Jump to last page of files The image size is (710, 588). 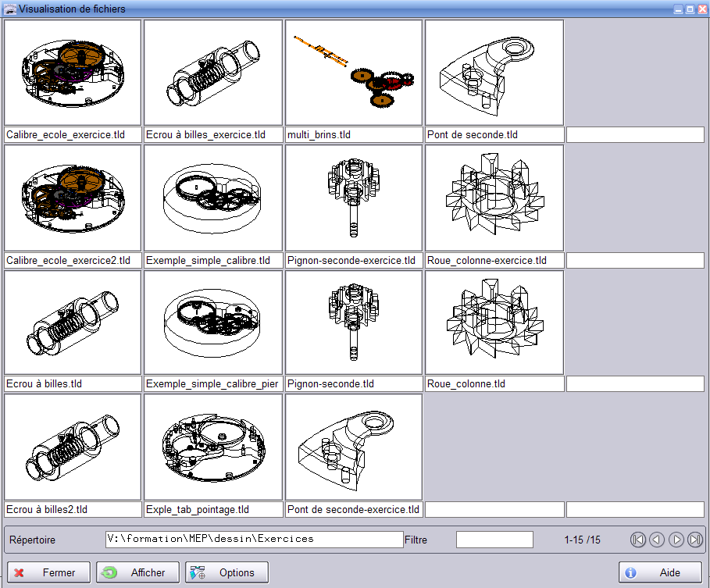(x=695, y=540)
